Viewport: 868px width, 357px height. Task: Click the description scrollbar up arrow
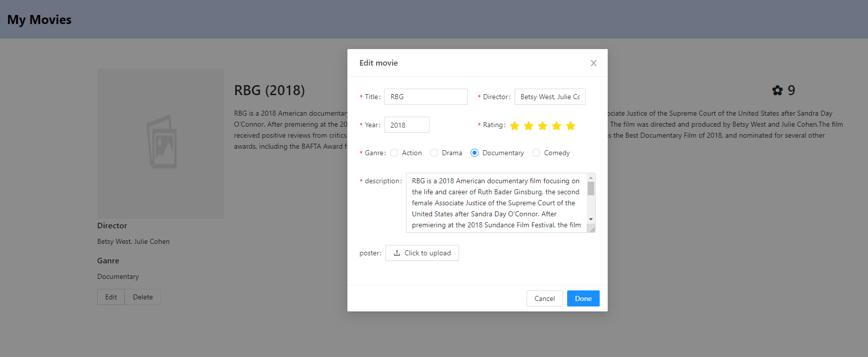591,178
